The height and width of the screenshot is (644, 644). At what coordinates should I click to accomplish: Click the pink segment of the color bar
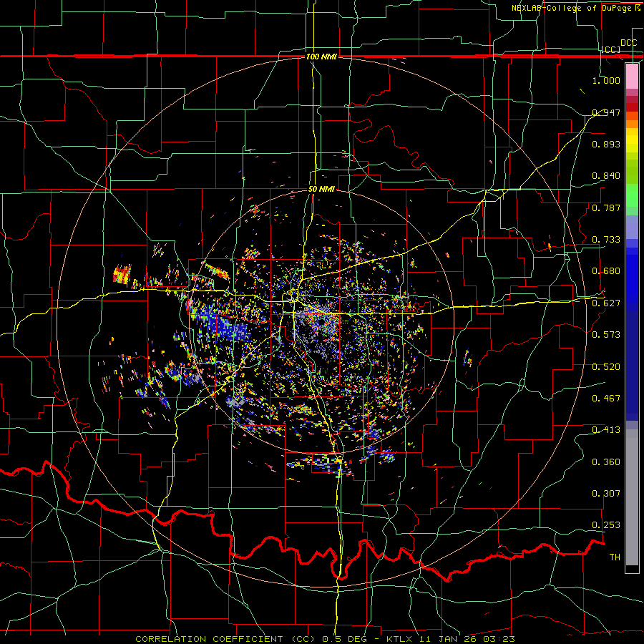tap(632, 77)
